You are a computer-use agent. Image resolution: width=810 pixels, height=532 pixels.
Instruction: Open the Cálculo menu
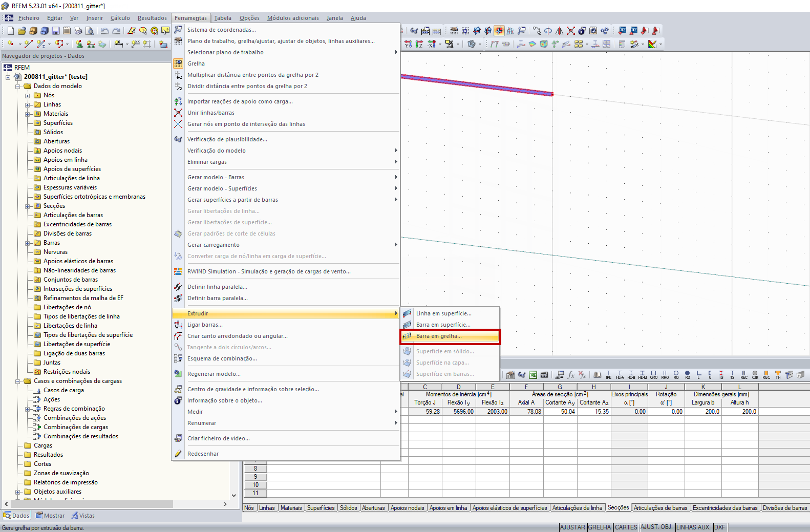[x=120, y=18]
